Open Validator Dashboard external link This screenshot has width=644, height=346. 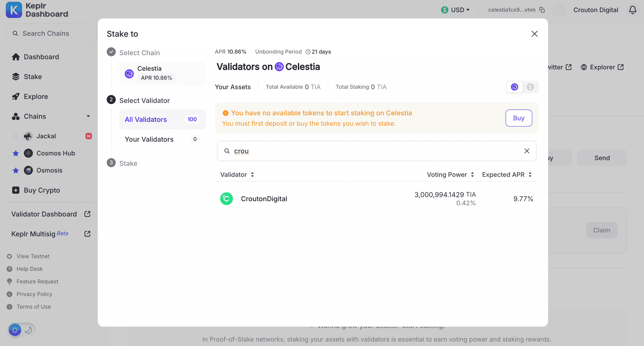[x=87, y=214]
